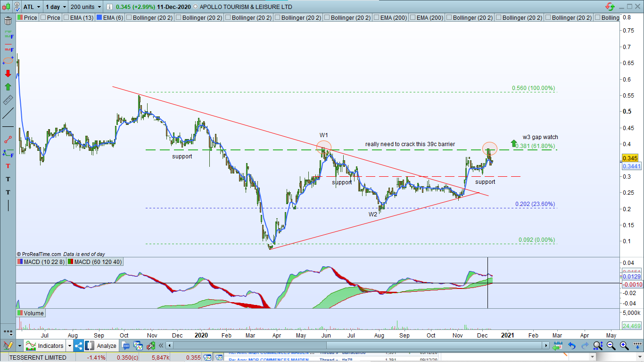The image size is (644, 362).
Task: Select the green up arrow marker tool in sidebar
Action: (x=8, y=87)
